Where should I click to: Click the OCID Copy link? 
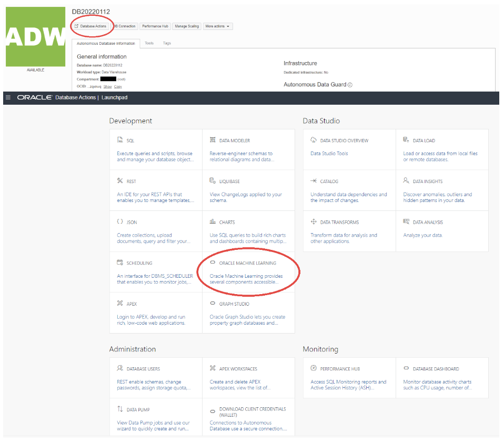click(x=118, y=86)
